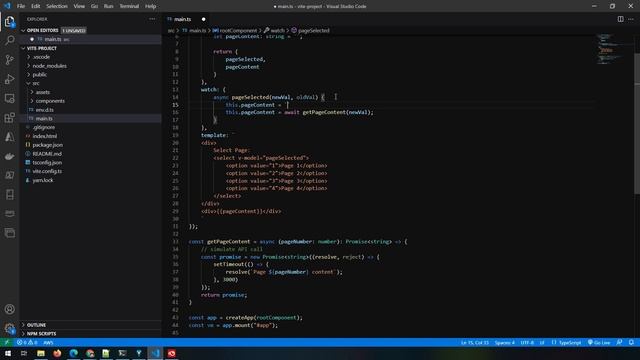Viewport: 640px width, 360px height.
Task: Open the Terminal menu
Action: [129, 6]
